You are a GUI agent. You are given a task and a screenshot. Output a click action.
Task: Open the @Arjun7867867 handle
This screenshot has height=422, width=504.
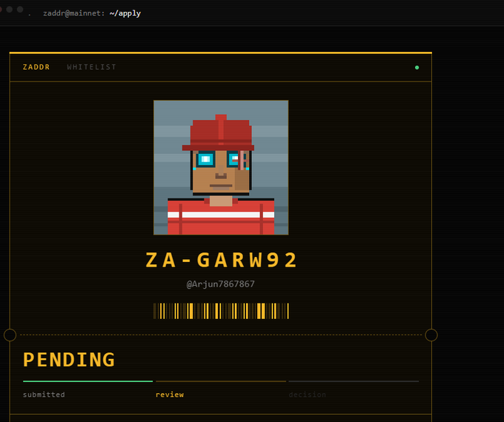click(221, 284)
